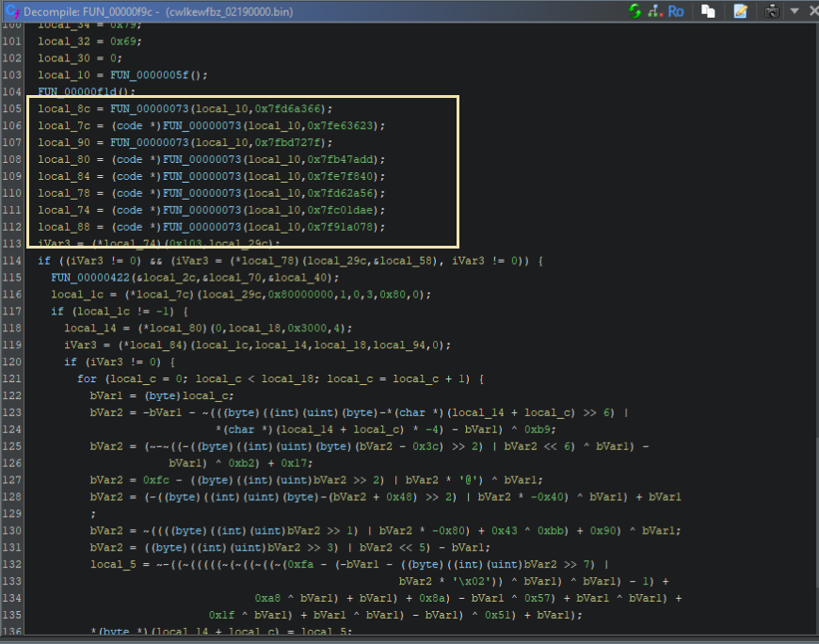
Task: Click FUN_0000005f call on line 103
Action: point(150,74)
